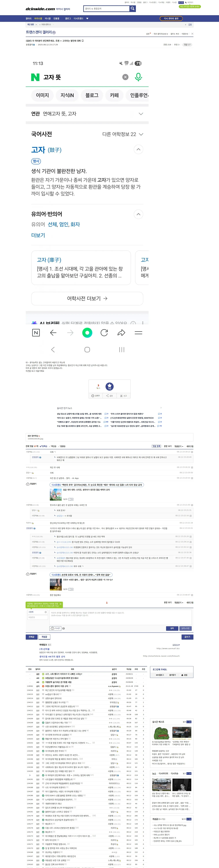Collapse the 고자 dictionary entry chevron

coord(138,149)
